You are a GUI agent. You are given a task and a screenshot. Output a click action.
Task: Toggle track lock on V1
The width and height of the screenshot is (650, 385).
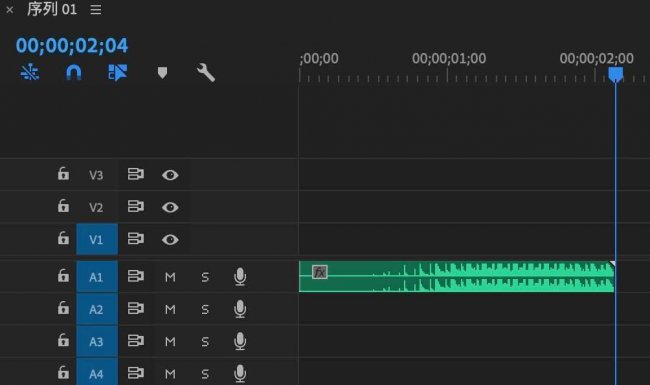pyautogui.click(x=63, y=238)
